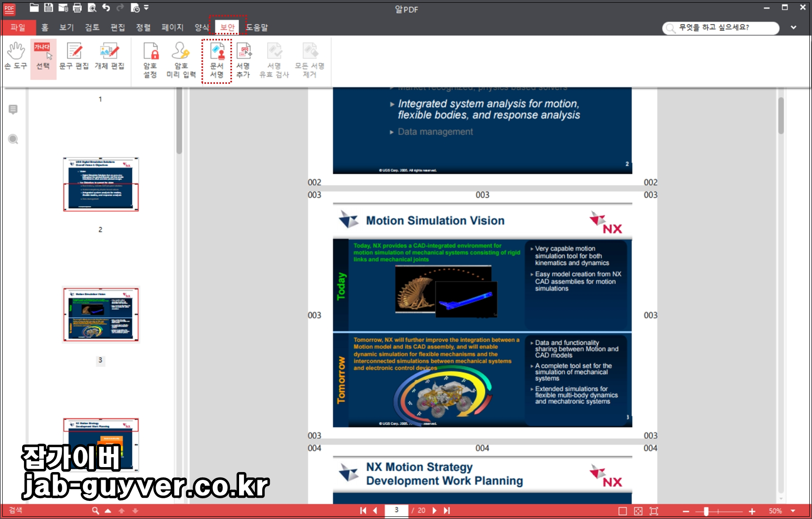812x519 pixels.
Task: Click the redo arrow icon
Action: pyautogui.click(x=120, y=7)
